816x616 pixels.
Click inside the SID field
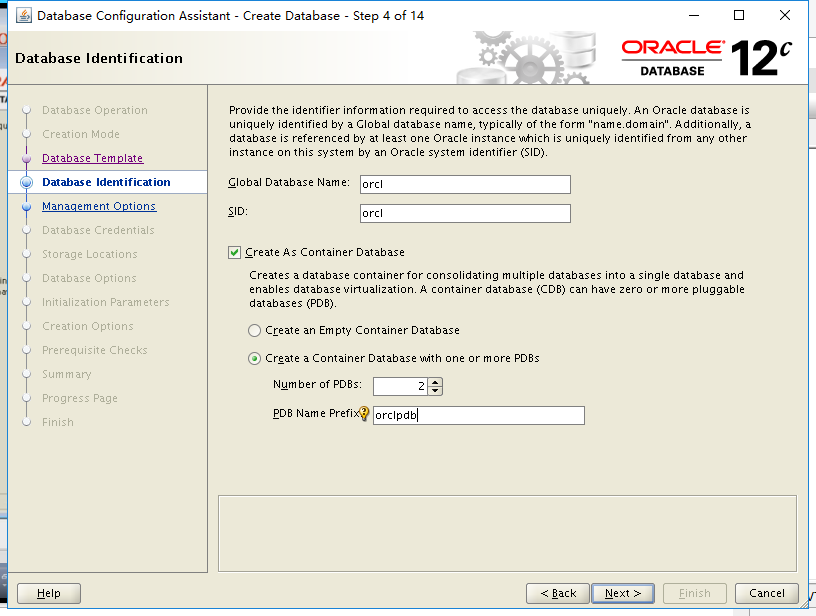click(x=465, y=213)
